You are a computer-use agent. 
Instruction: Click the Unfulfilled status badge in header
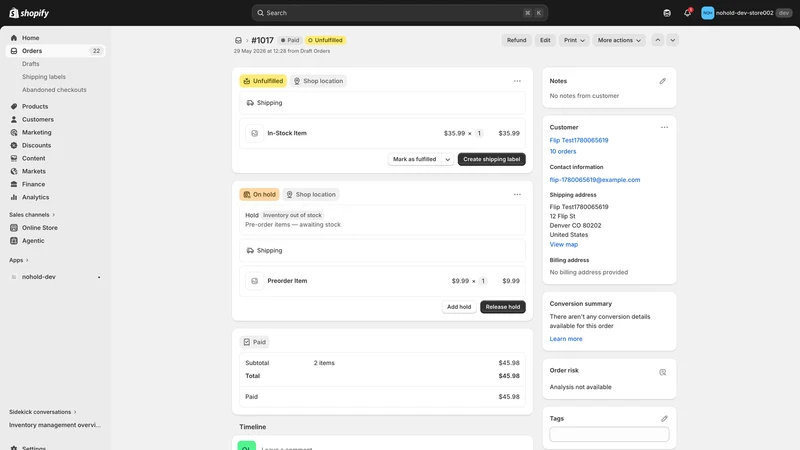tap(325, 40)
